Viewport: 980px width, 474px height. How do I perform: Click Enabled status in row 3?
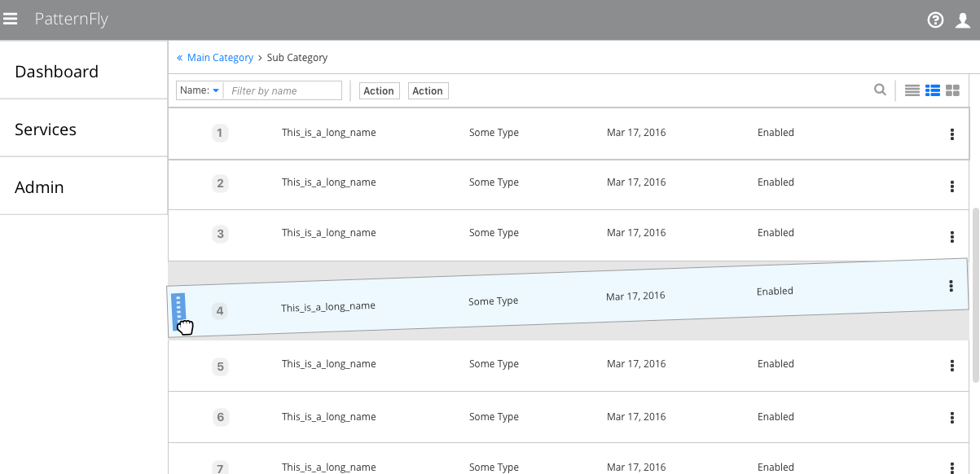(776, 233)
